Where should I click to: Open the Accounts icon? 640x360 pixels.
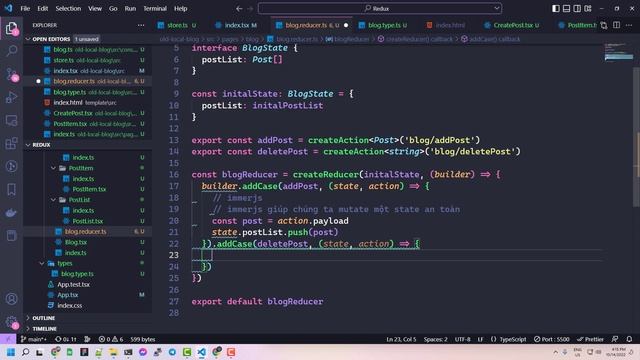click(x=11, y=299)
